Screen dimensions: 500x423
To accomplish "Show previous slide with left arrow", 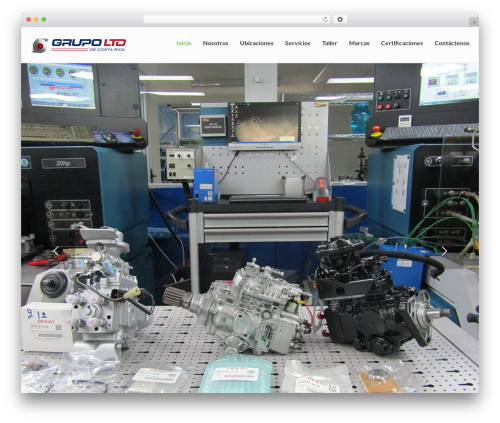I will [x=56, y=251].
